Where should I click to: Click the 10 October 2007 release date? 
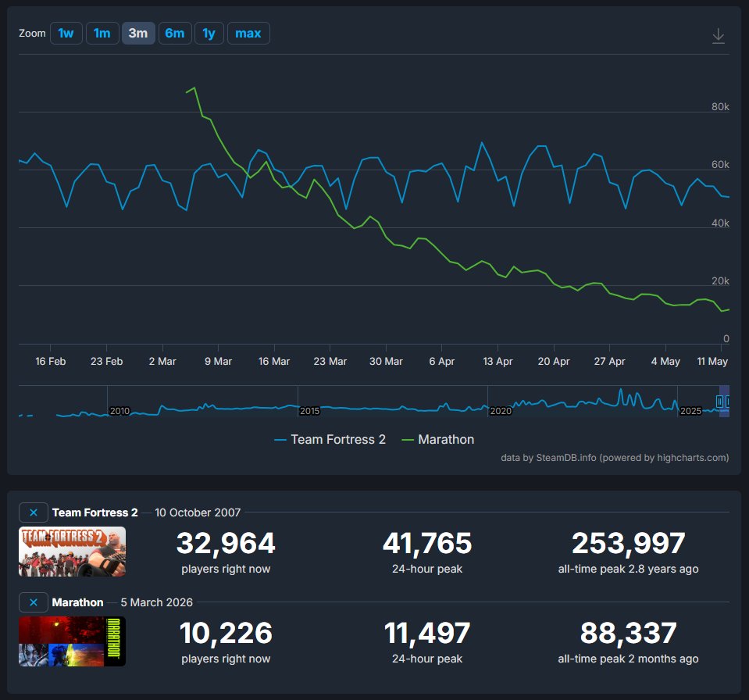click(x=198, y=512)
